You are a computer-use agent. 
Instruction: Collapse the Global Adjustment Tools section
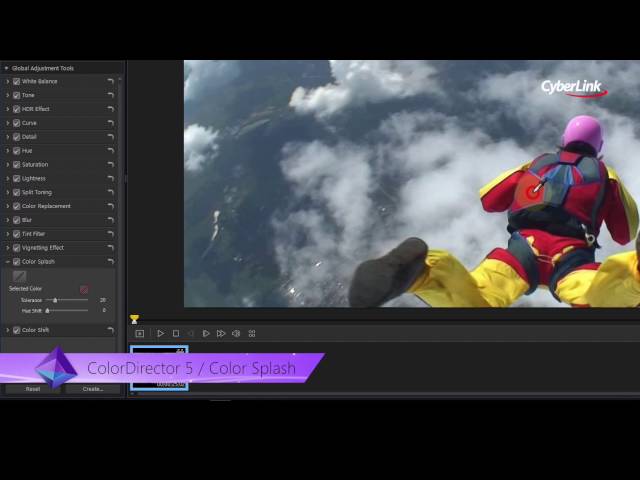tap(7, 68)
